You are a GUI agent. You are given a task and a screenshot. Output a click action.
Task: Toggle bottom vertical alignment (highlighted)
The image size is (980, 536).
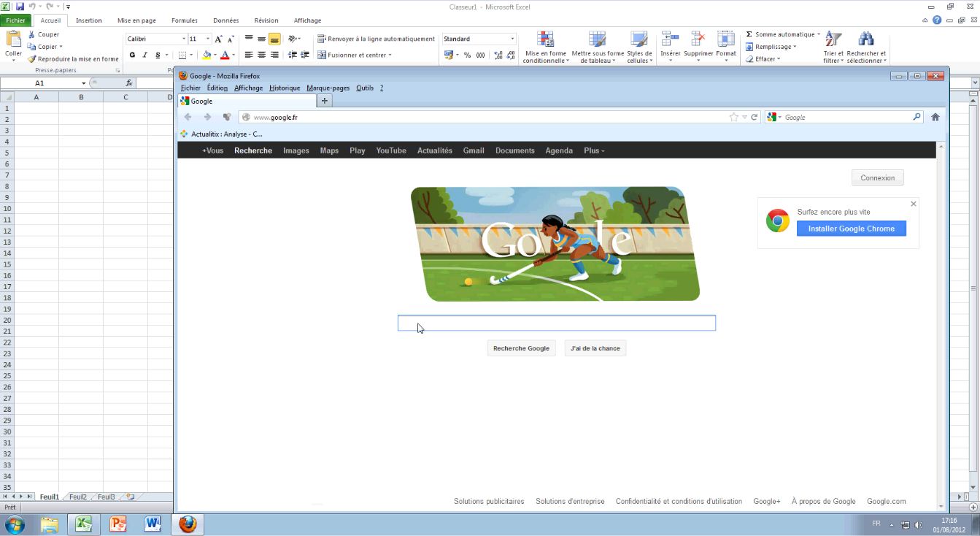274,39
